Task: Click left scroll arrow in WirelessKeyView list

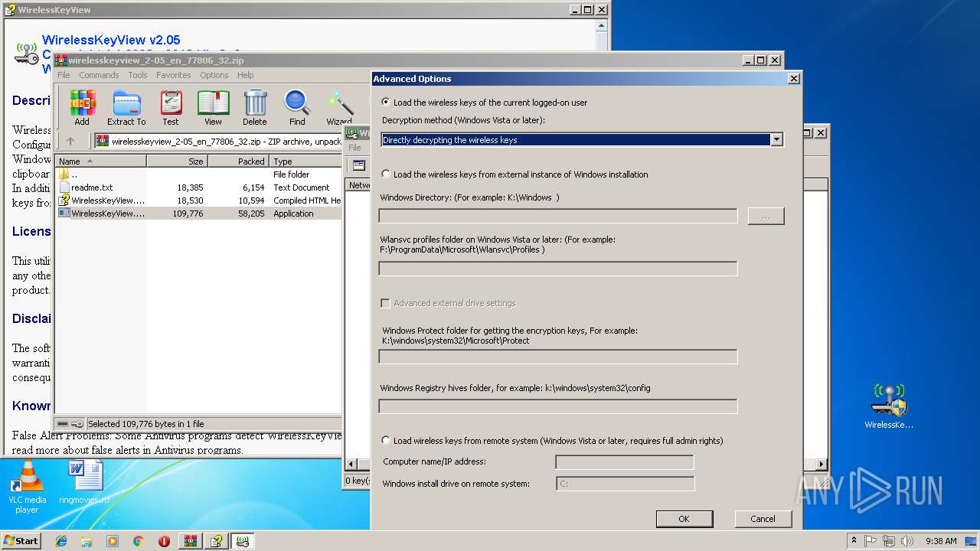Action: click(x=352, y=464)
